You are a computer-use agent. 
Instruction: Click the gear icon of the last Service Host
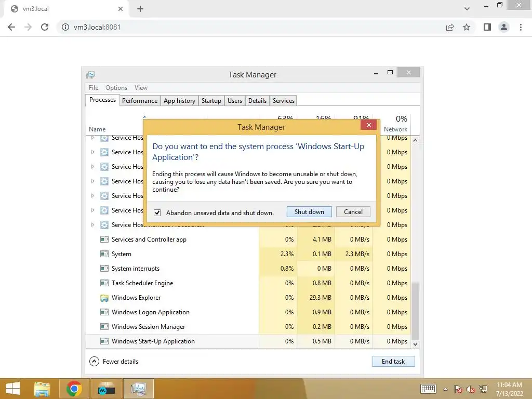[104, 224]
